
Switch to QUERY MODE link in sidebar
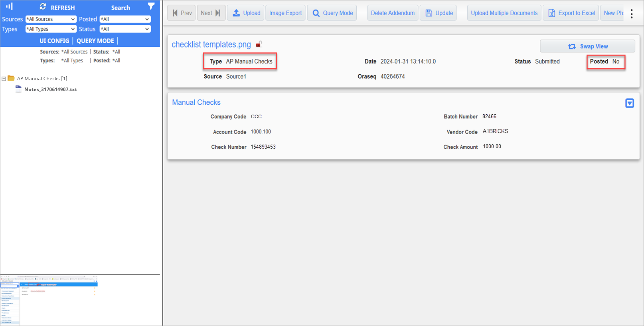pos(95,41)
